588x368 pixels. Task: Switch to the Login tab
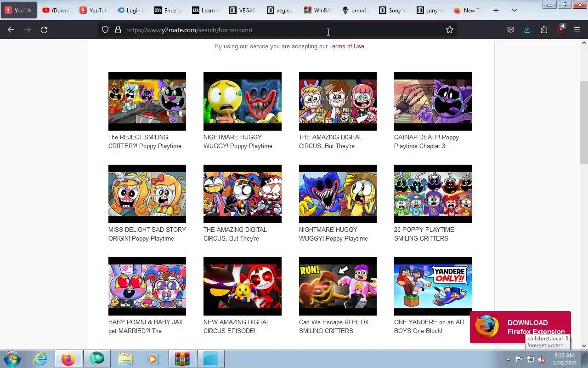click(x=130, y=10)
